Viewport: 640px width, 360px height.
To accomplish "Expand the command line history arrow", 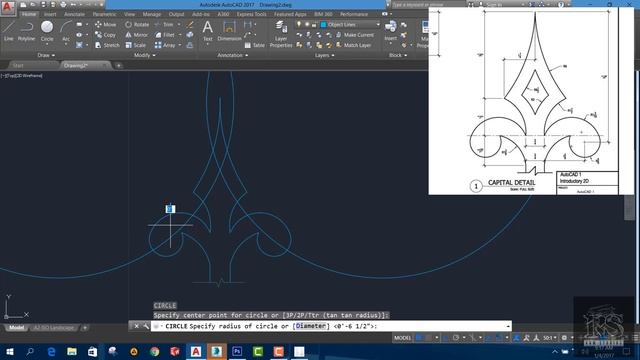I will [x=508, y=326].
